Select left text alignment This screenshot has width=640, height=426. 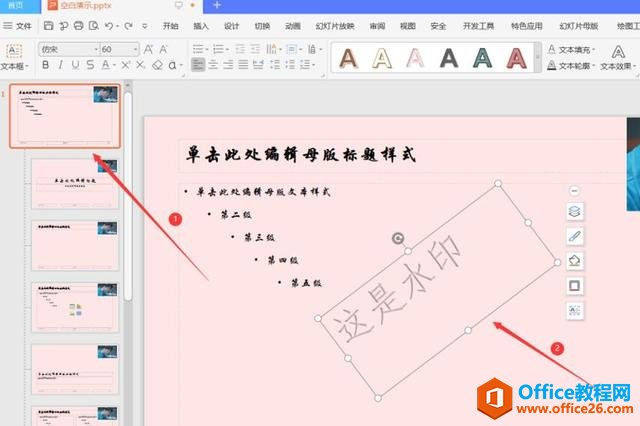(198, 64)
